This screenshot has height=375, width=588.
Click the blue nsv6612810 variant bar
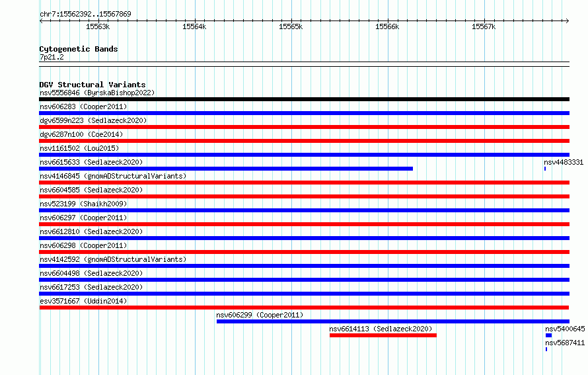pos(304,238)
